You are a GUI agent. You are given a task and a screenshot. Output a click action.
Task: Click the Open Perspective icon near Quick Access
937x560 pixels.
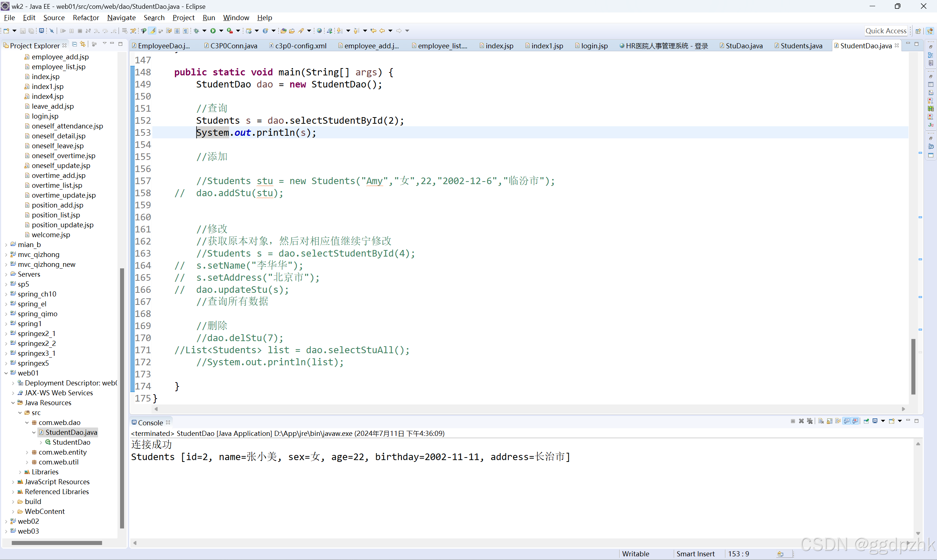[x=918, y=31]
